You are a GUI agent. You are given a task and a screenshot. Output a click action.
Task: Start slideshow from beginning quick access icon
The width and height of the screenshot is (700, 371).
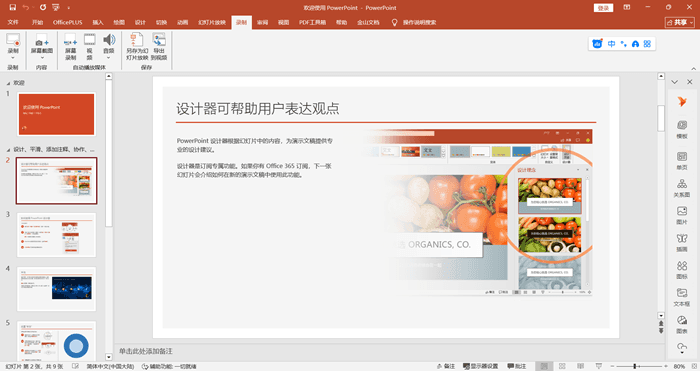pyautogui.click(x=56, y=8)
